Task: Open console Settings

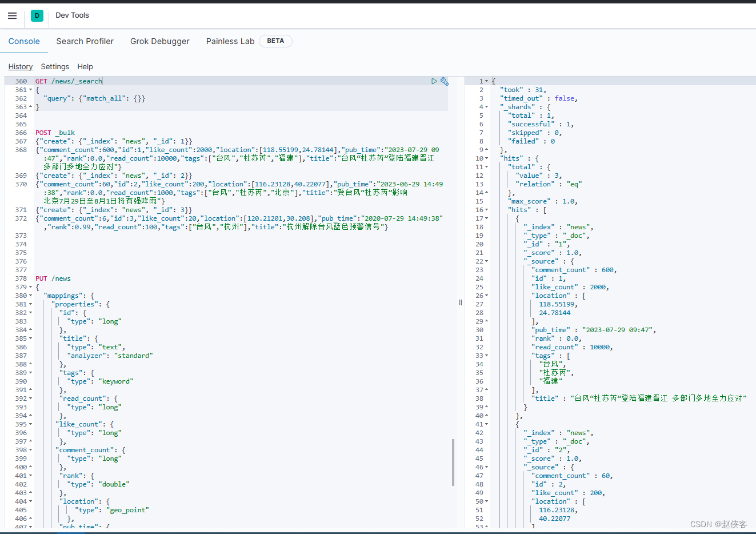Action: coord(55,67)
